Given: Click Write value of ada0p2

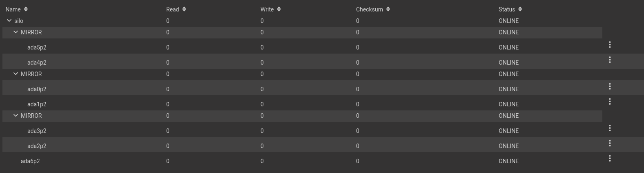Looking at the screenshot, I should pos(262,89).
